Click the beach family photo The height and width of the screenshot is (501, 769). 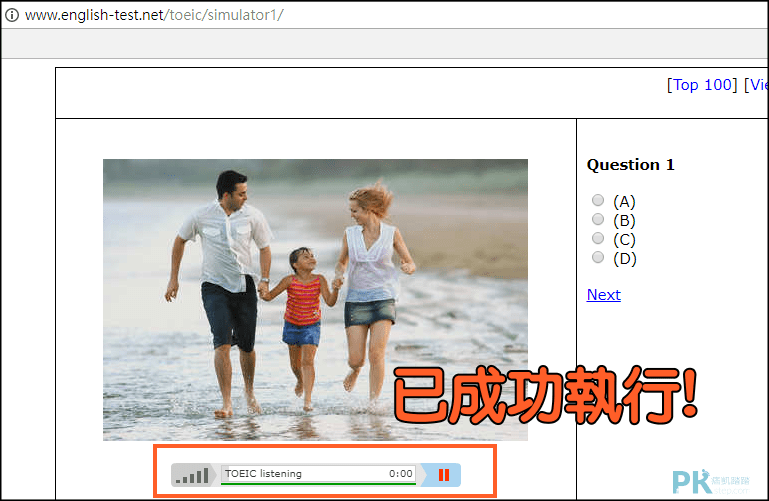pyautogui.click(x=315, y=300)
